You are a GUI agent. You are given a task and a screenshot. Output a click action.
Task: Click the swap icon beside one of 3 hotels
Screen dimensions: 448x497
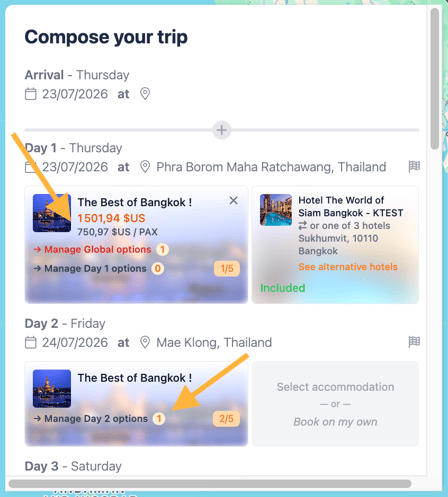(302, 226)
